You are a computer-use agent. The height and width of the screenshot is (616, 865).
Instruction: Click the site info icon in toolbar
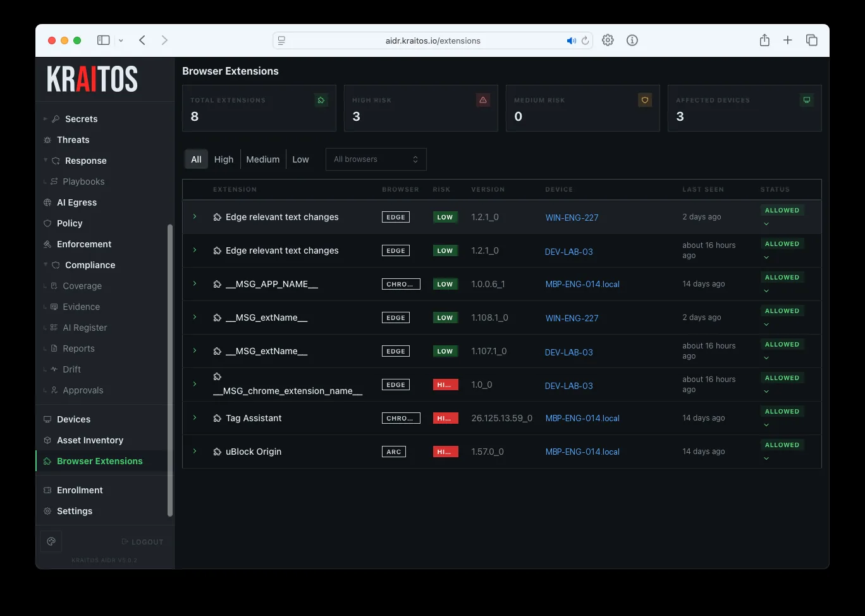[632, 40]
